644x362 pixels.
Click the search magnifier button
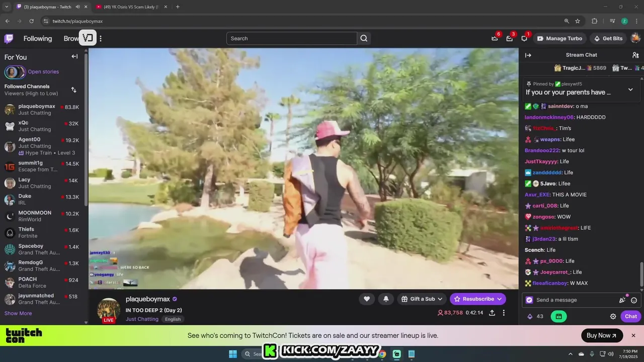(364, 38)
